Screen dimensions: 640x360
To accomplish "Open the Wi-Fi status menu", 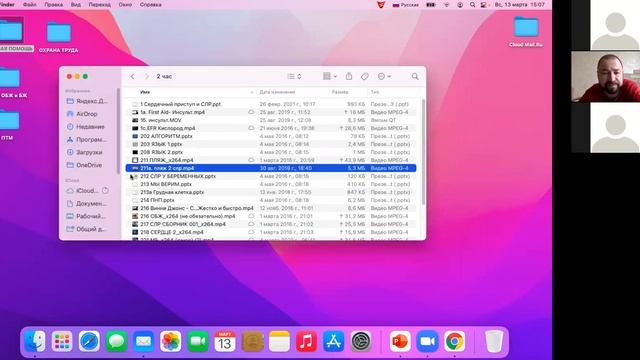I will click(447, 5).
